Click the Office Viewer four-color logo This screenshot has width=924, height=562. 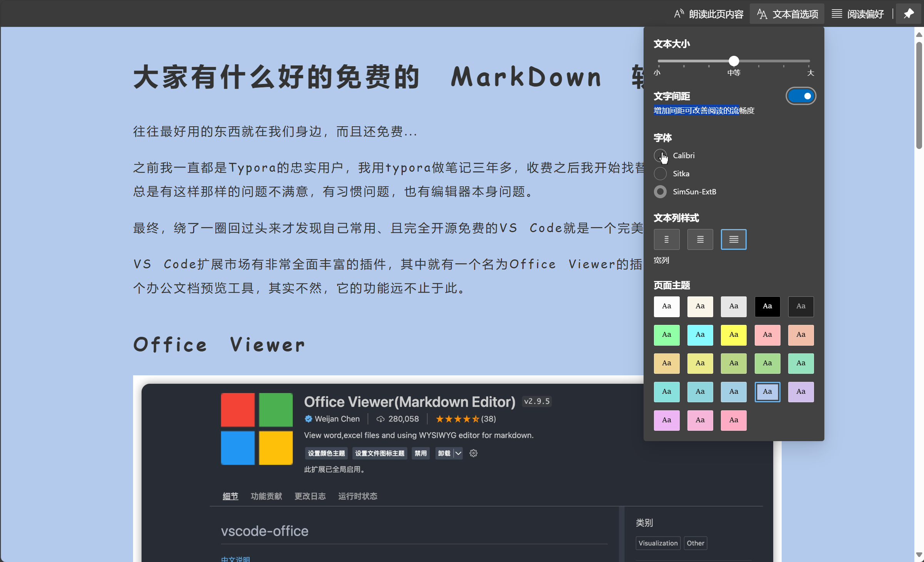pos(257,428)
